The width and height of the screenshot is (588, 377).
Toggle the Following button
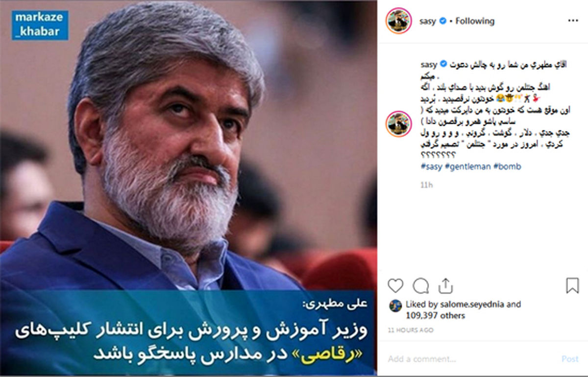[x=475, y=21]
